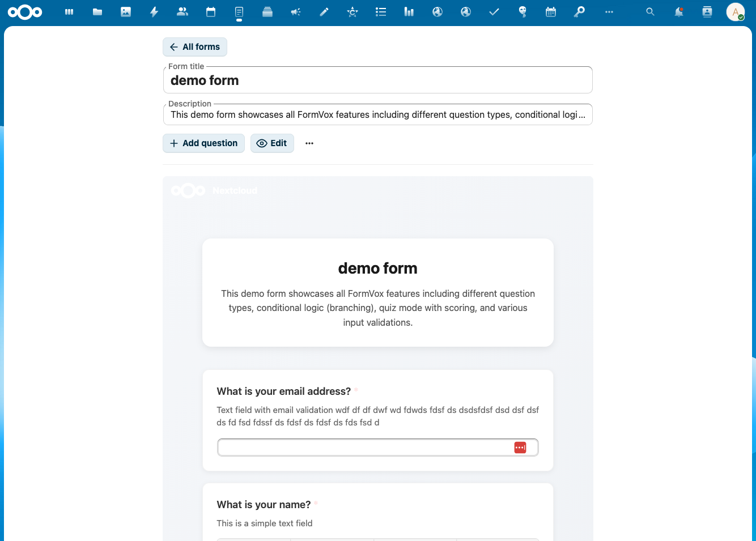Screen dimensions: 756x541
Task: Open the Analytics bar chart icon
Action: pos(409,11)
